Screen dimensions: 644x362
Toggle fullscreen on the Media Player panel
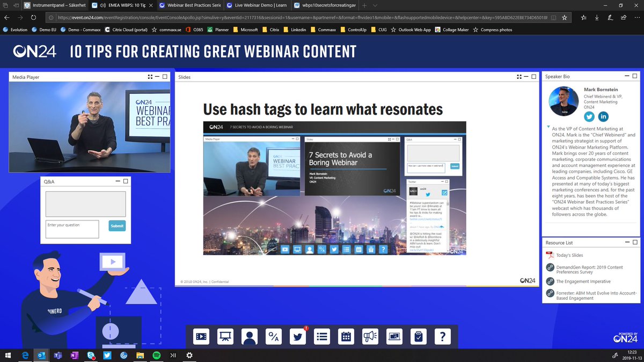point(150,77)
